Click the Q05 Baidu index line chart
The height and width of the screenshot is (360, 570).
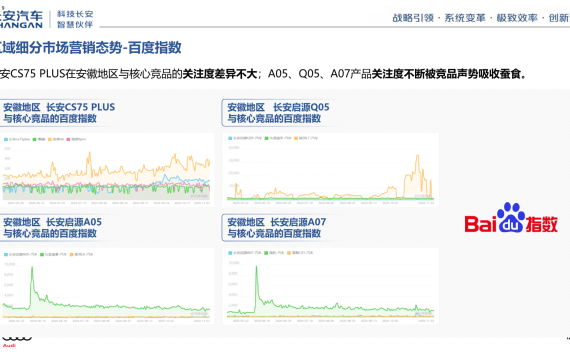point(330,169)
